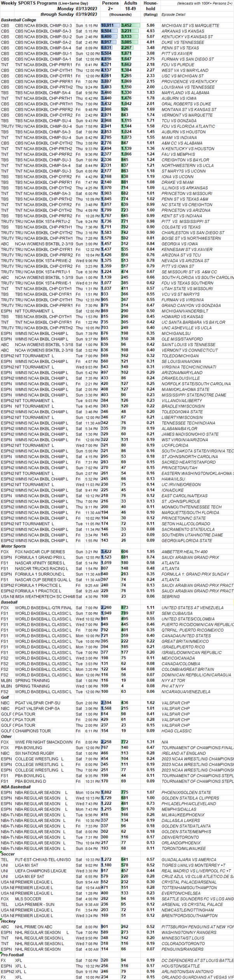
Task: Select the 'Basketball College' section header
Action: point(19,20)
